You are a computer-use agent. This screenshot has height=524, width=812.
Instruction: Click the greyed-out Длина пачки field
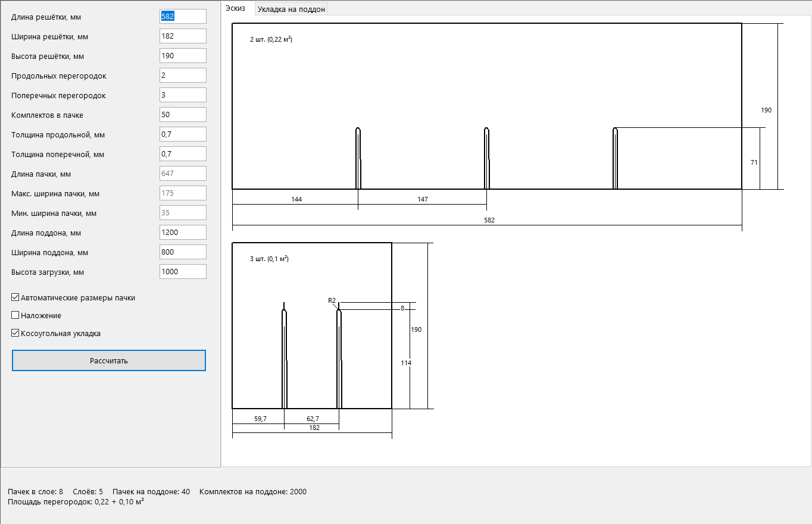[x=183, y=174]
